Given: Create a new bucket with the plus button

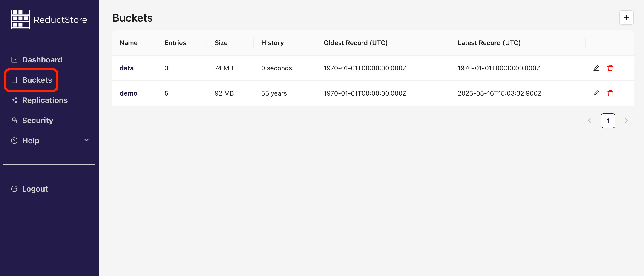Looking at the screenshot, I should click(626, 17).
